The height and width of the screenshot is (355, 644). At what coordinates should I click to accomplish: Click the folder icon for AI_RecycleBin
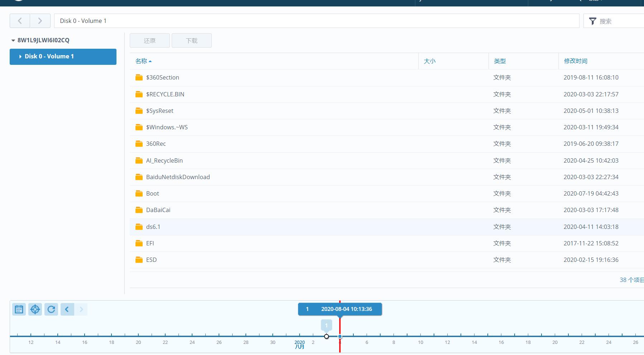pyautogui.click(x=139, y=160)
